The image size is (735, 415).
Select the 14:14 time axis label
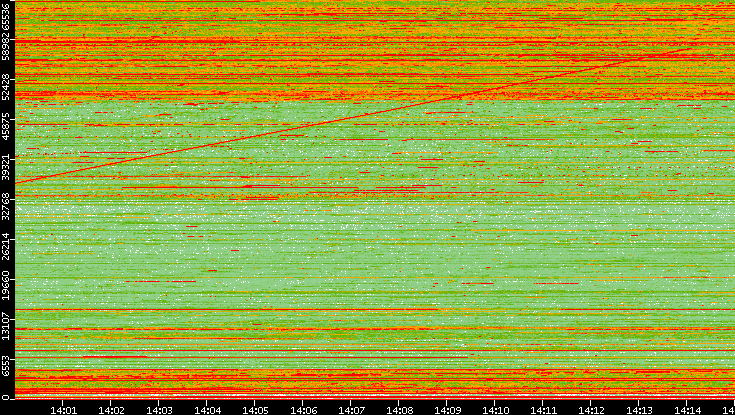pyautogui.click(x=687, y=410)
